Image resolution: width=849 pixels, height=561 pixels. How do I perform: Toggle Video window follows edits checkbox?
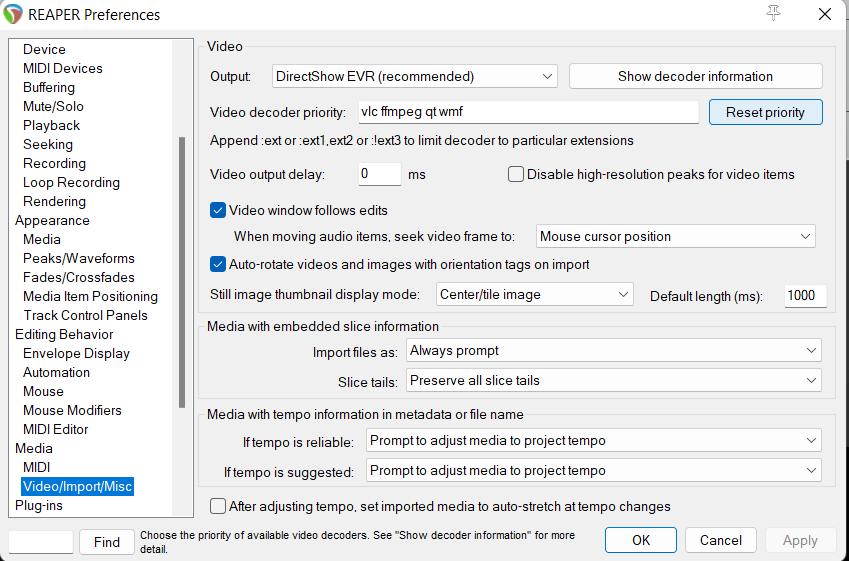tap(218, 211)
